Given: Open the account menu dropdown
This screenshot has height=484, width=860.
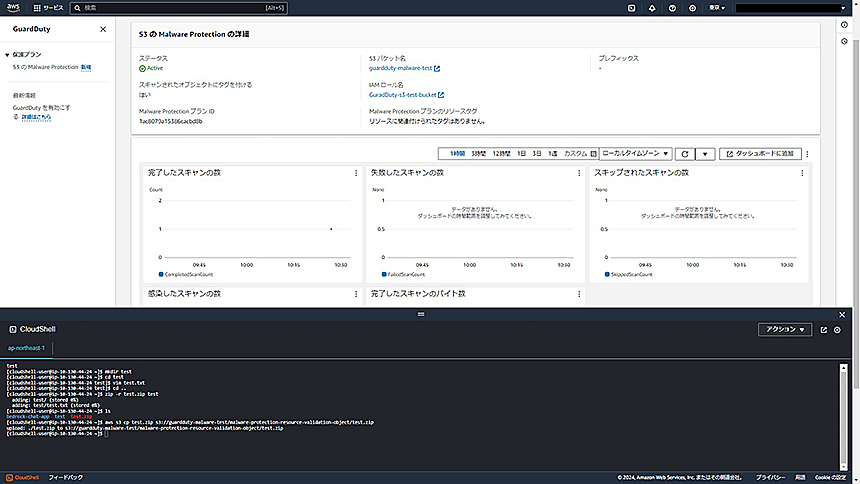Looking at the screenshot, I should (790, 8).
